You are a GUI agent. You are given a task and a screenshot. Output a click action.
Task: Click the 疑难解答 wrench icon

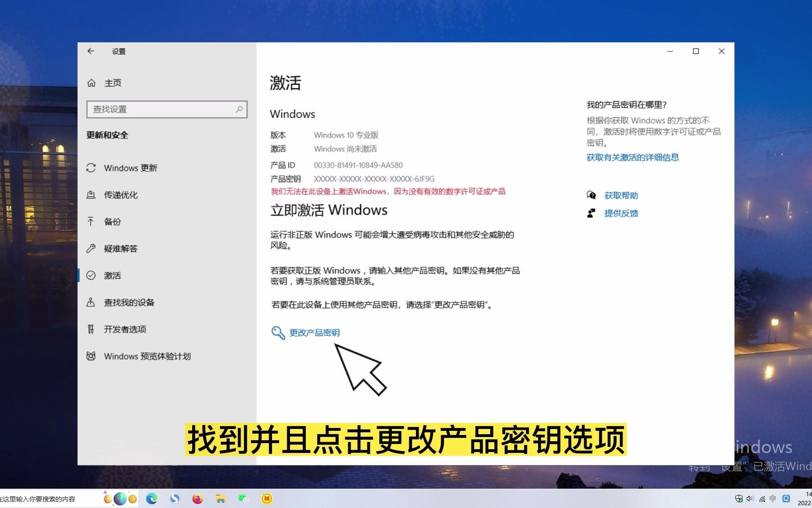(x=91, y=248)
